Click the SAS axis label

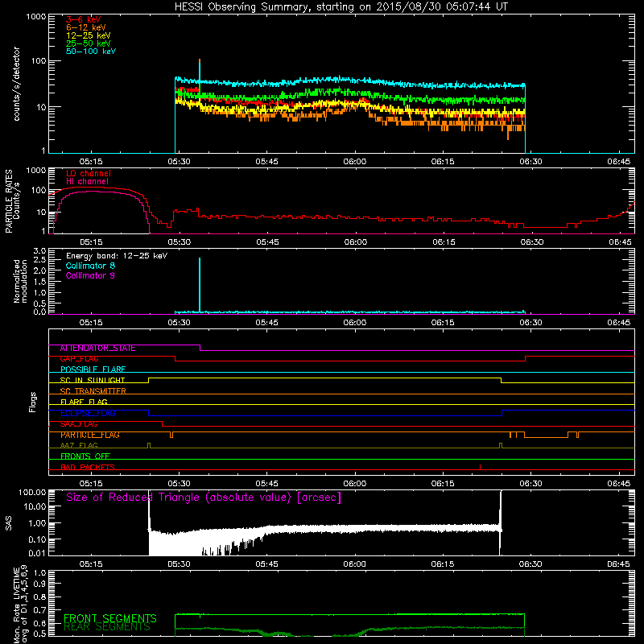(9, 523)
